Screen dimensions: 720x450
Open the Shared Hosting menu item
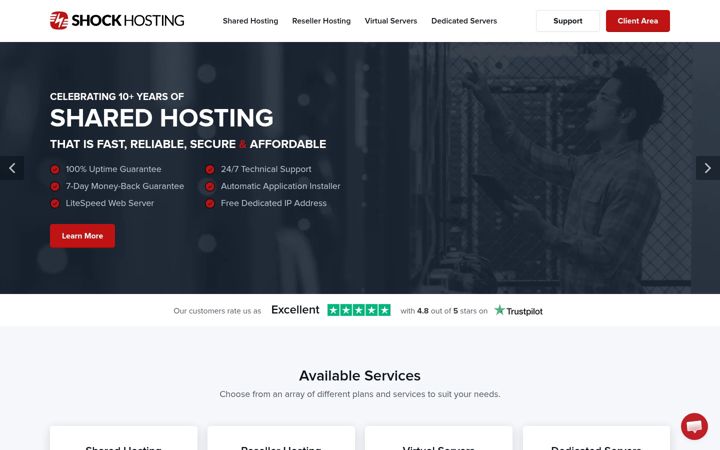pos(250,21)
